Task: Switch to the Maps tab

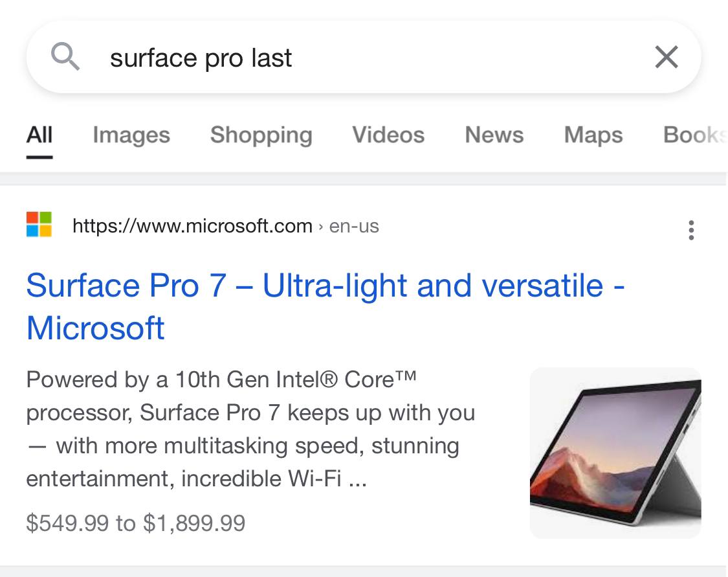Action: (593, 135)
